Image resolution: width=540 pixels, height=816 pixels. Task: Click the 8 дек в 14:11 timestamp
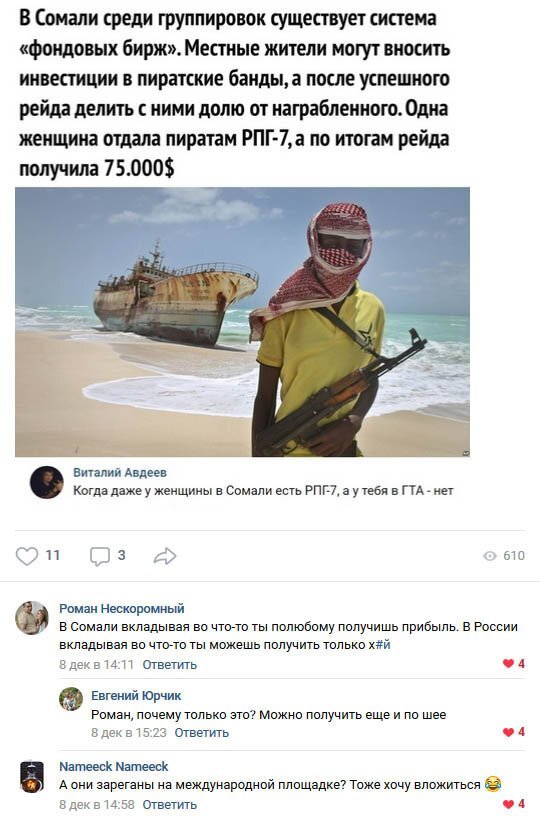(97, 665)
